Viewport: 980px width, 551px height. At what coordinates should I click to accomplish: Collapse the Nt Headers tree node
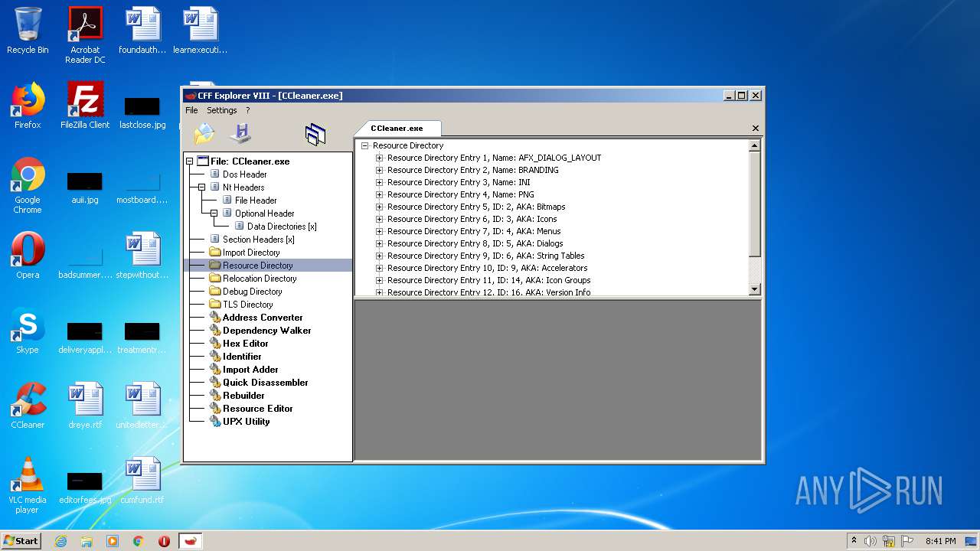pyautogui.click(x=202, y=187)
